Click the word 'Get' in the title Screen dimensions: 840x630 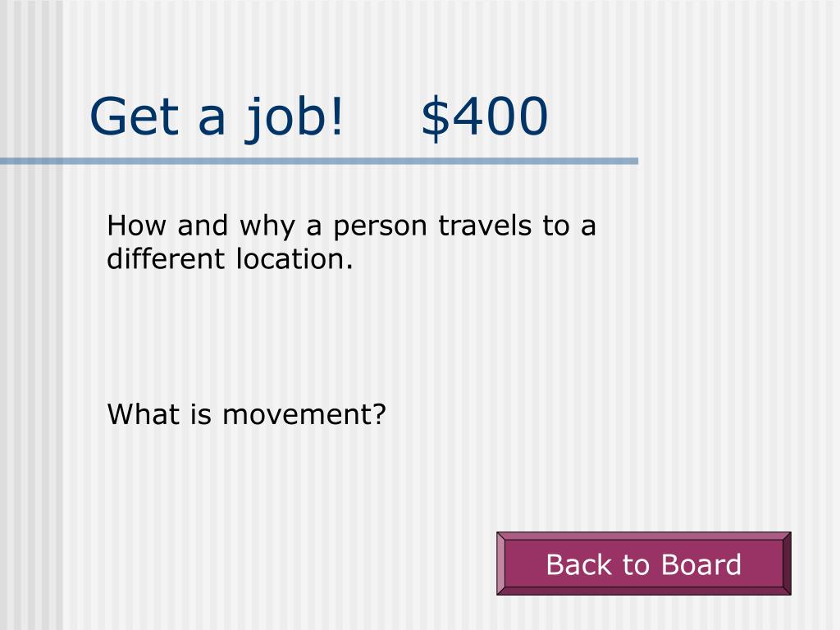[134, 116]
